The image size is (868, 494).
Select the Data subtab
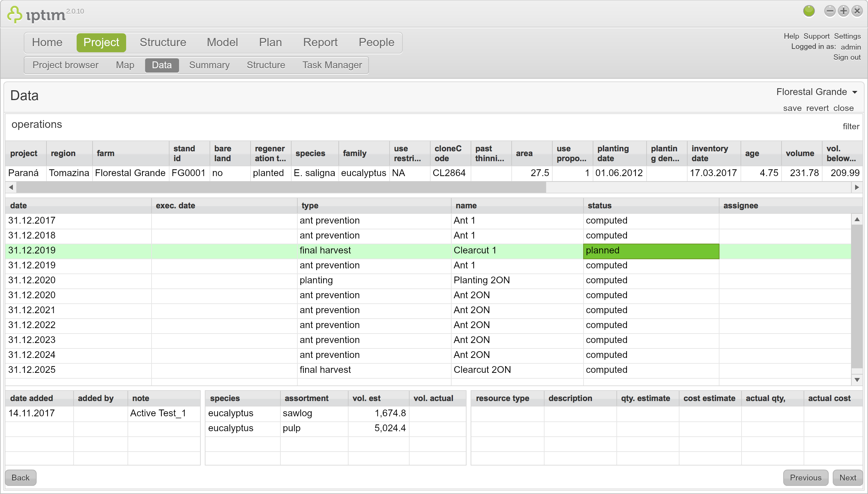(x=162, y=65)
